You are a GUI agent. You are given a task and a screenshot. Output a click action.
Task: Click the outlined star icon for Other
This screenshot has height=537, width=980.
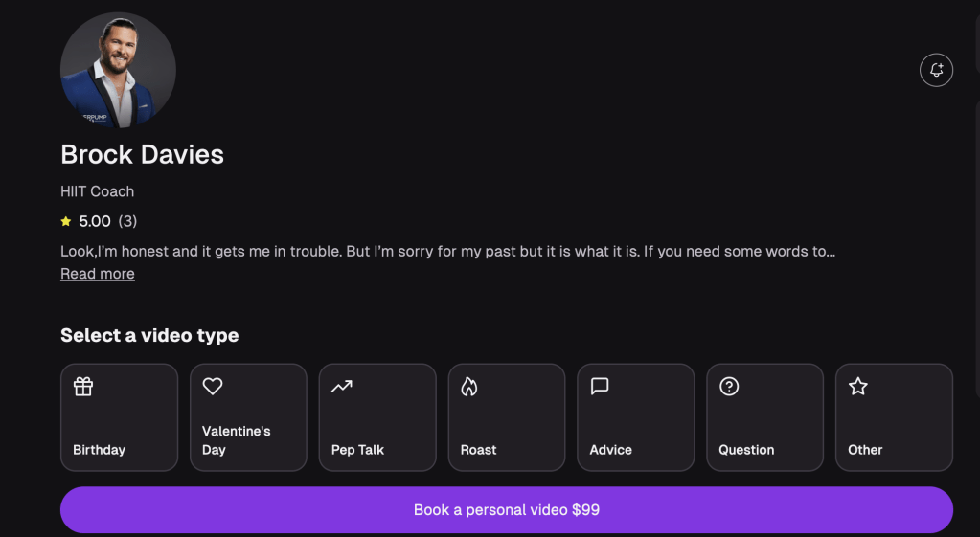click(858, 387)
